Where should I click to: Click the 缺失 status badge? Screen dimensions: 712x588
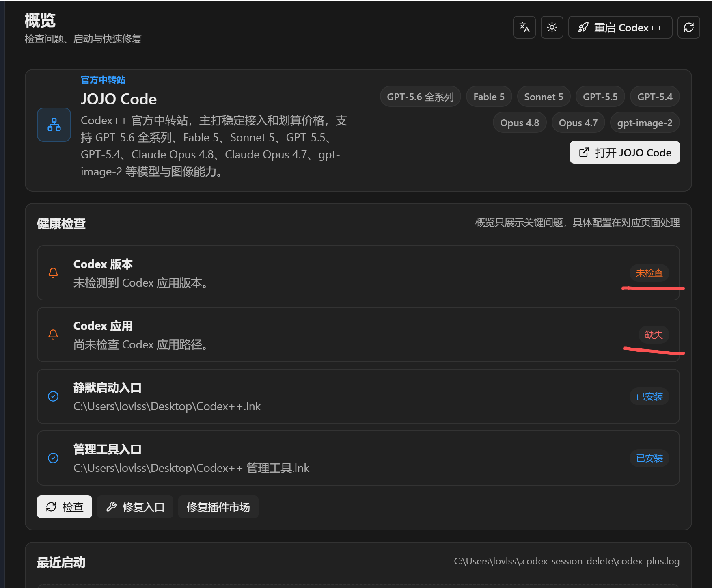click(x=654, y=335)
